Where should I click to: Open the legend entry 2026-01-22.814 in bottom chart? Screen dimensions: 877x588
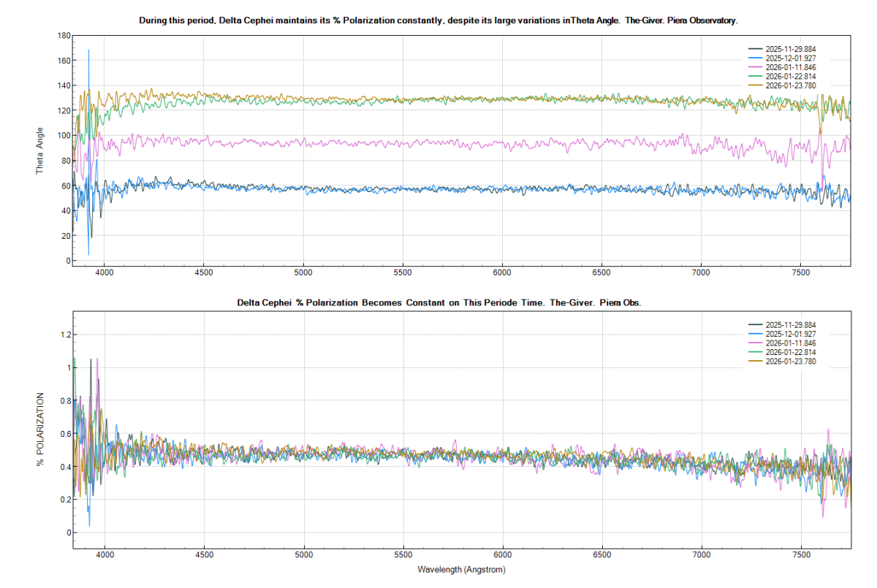pos(791,351)
